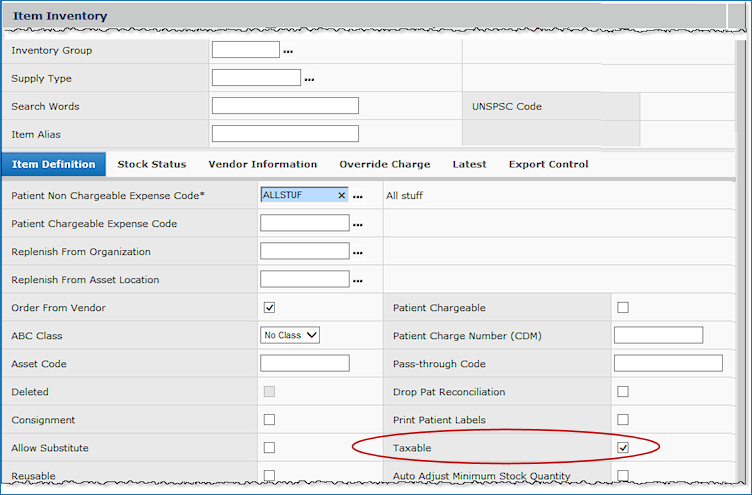Toggle Allow Substitute checkbox
This screenshot has height=495, width=752.
pos(269,448)
